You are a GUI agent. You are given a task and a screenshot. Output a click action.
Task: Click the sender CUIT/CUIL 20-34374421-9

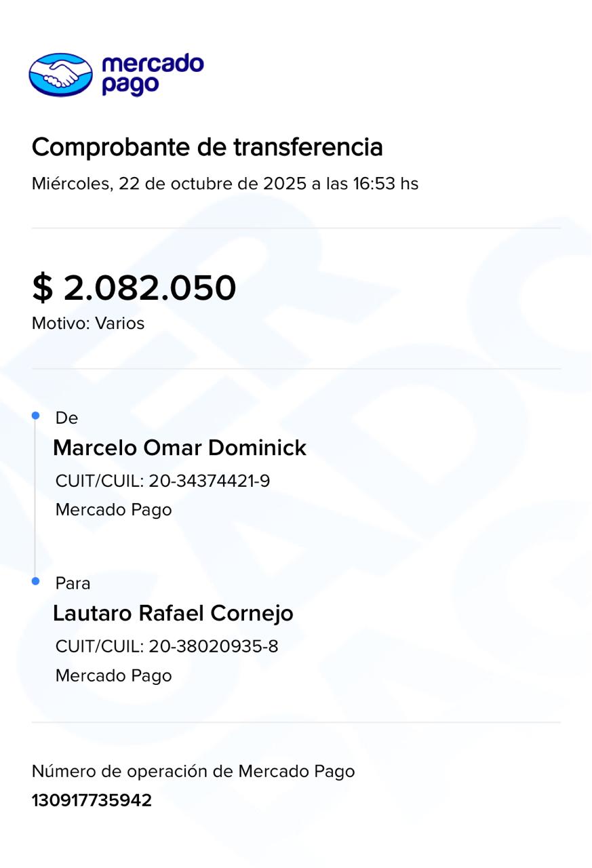[163, 481]
